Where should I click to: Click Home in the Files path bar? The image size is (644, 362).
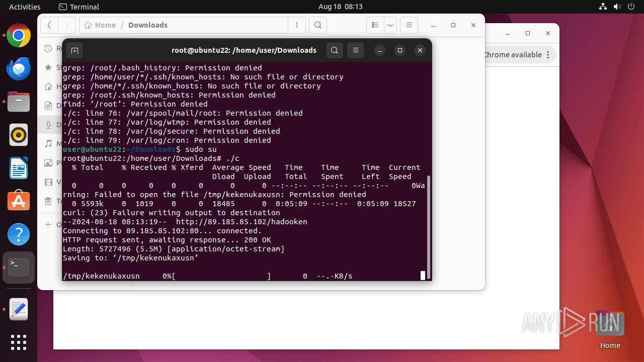pyautogui.click(x=100, y=25)
